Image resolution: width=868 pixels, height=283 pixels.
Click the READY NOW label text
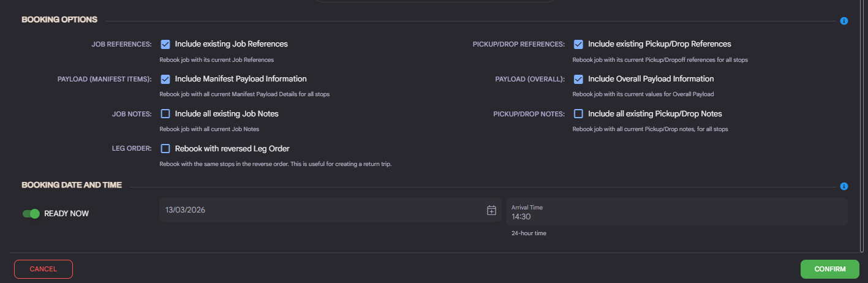point(67,214)
